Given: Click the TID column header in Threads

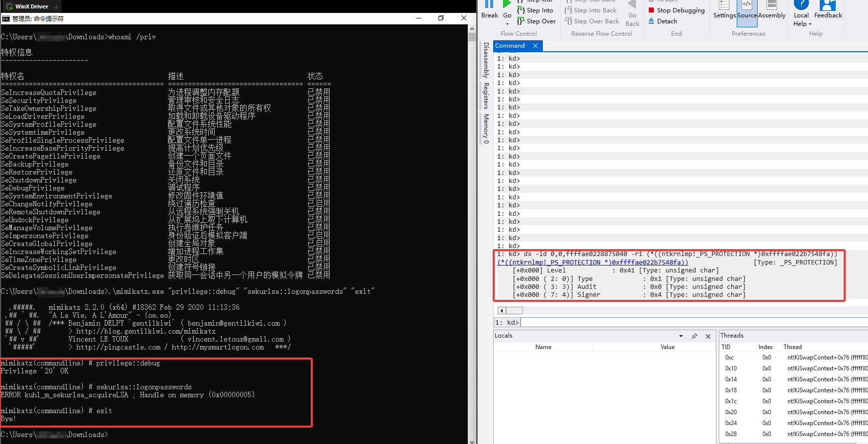Looking at the screenshot, I should [x=726, y=347].
